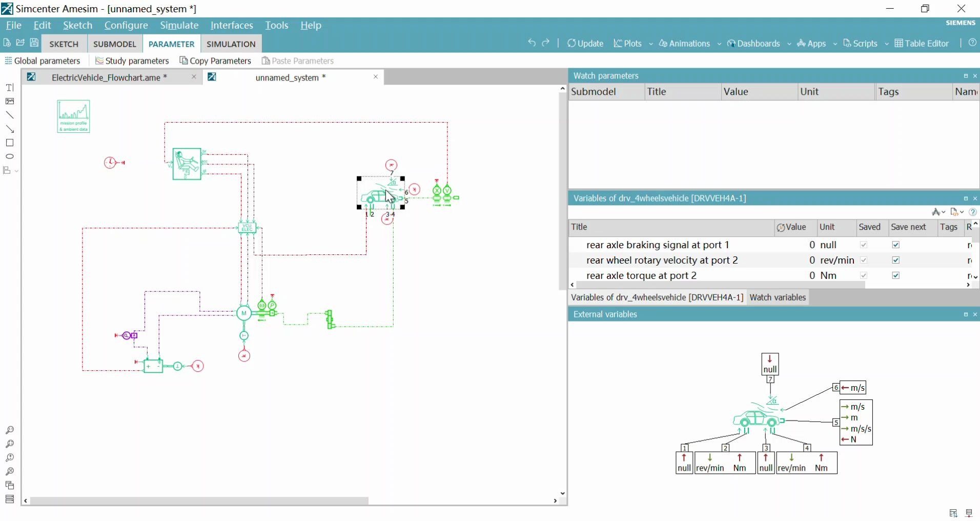Click the Open file icon

click(21, 43)
